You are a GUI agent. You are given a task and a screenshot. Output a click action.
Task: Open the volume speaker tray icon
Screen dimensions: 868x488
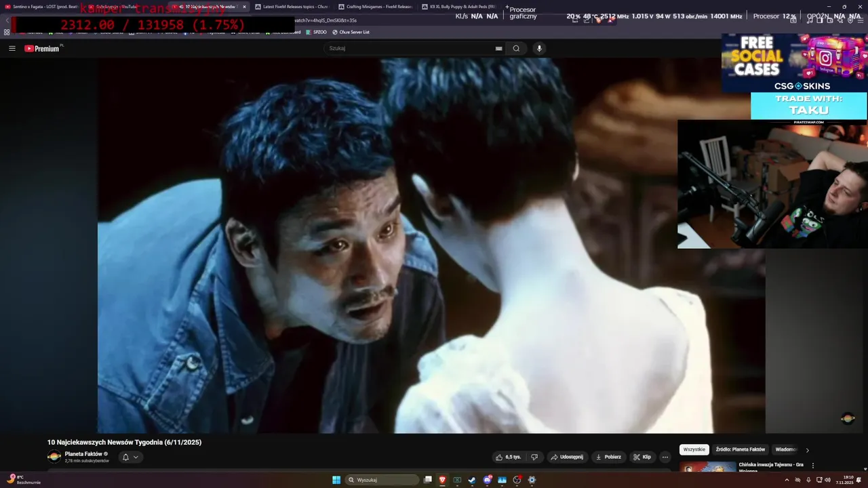827,480
